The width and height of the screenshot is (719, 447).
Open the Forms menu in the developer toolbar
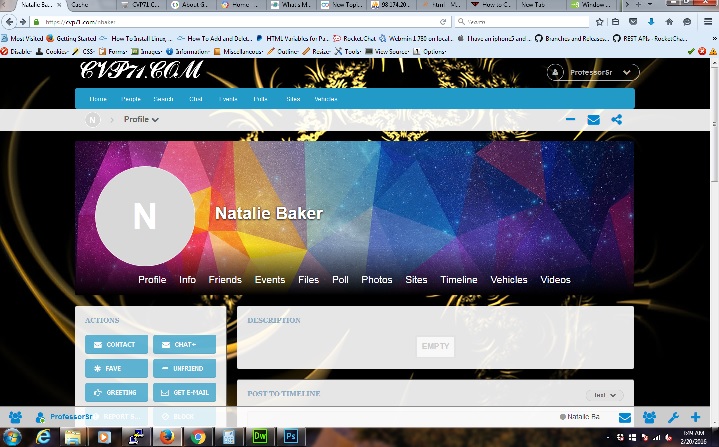113,51
